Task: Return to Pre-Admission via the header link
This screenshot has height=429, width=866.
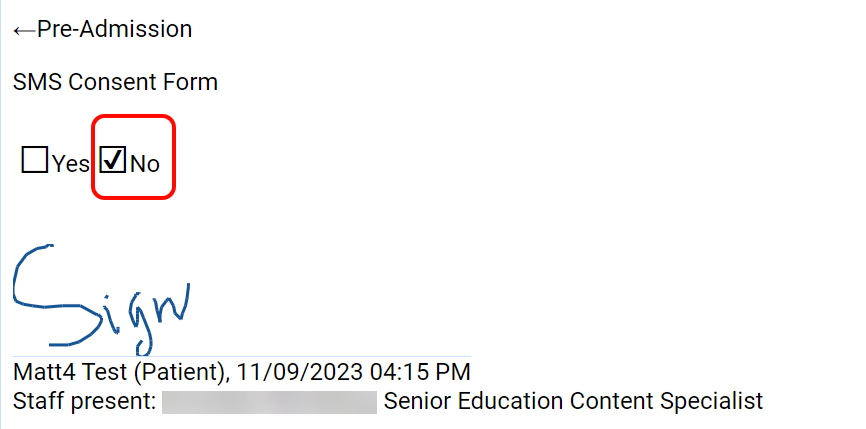Action: [x=114, y=30]
